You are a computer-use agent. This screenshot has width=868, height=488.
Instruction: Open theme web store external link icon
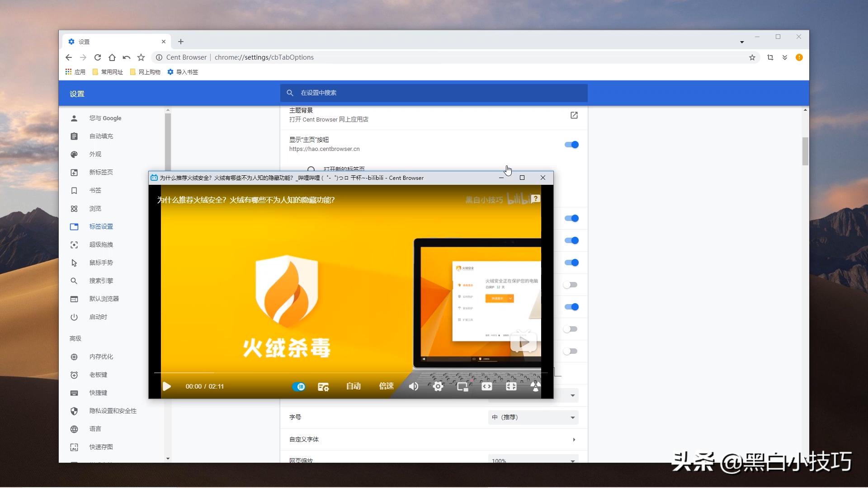(574, 115)
